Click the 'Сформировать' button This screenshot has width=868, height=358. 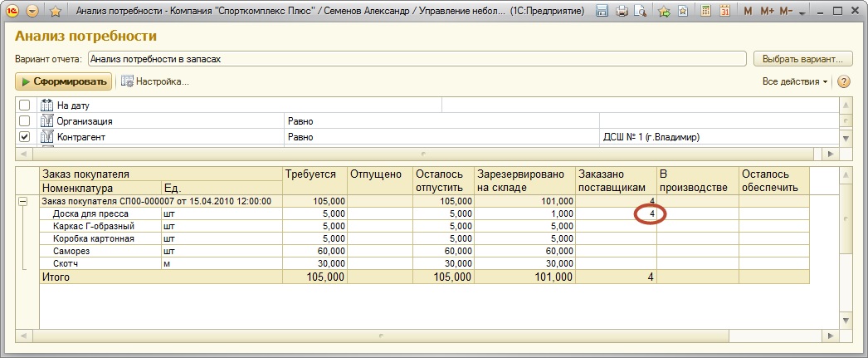click(x=64, y=81)
